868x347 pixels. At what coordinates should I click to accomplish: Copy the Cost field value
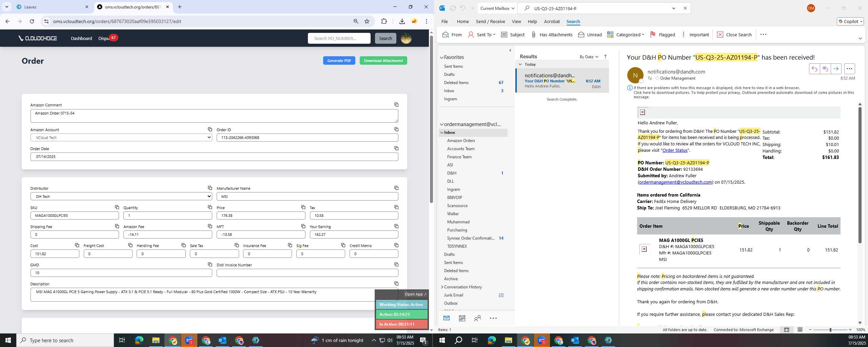click(77, 245)
